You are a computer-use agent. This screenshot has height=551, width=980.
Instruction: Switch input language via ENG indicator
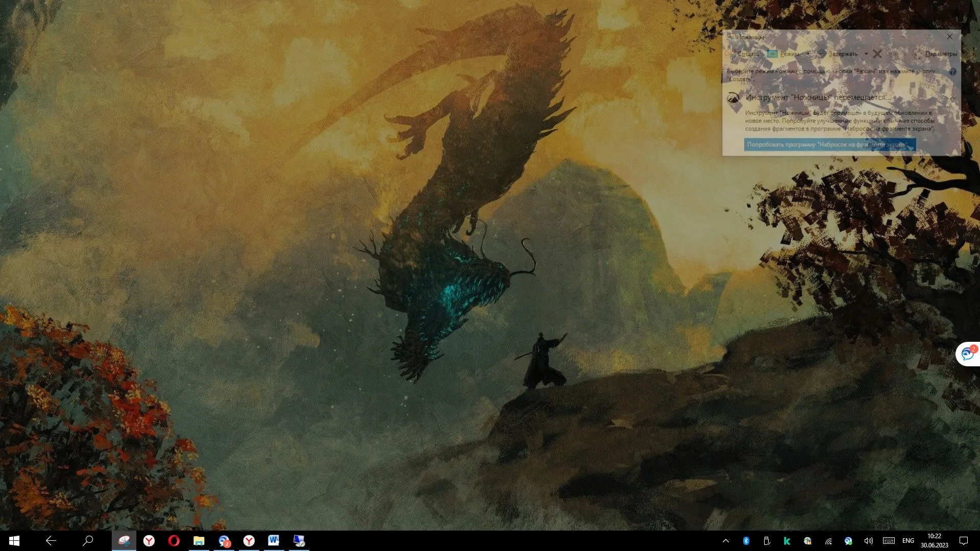908,541
